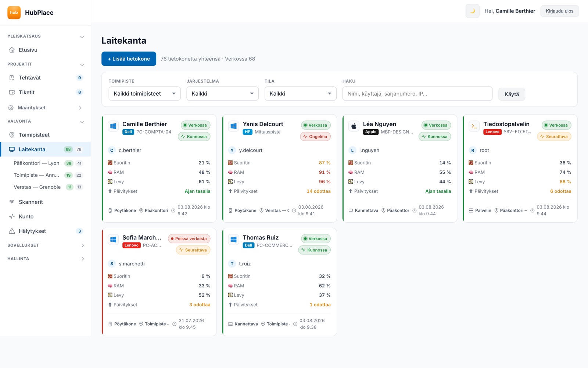Click the Pöytäkone icon on Camille card
Screen dimensions: 588x368
pyautogui.click(x=110, y=210)
